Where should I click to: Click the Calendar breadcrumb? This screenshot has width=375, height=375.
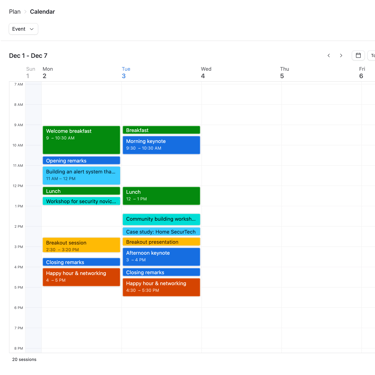coord(42,12)
